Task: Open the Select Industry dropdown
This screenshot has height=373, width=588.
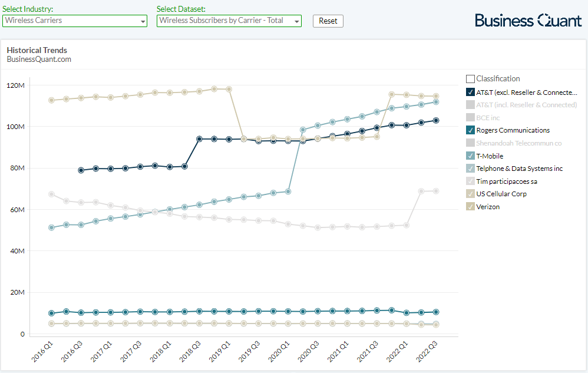Action: [75, 21]
